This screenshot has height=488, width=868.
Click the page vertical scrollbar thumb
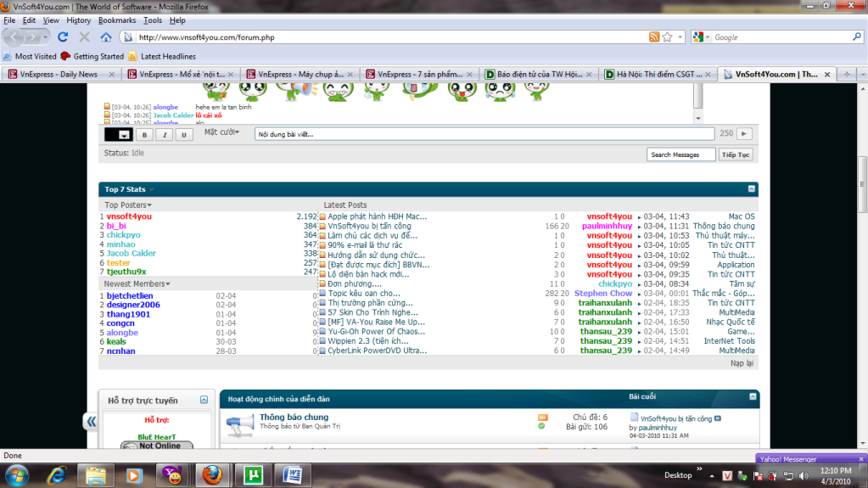coord(862,184)
